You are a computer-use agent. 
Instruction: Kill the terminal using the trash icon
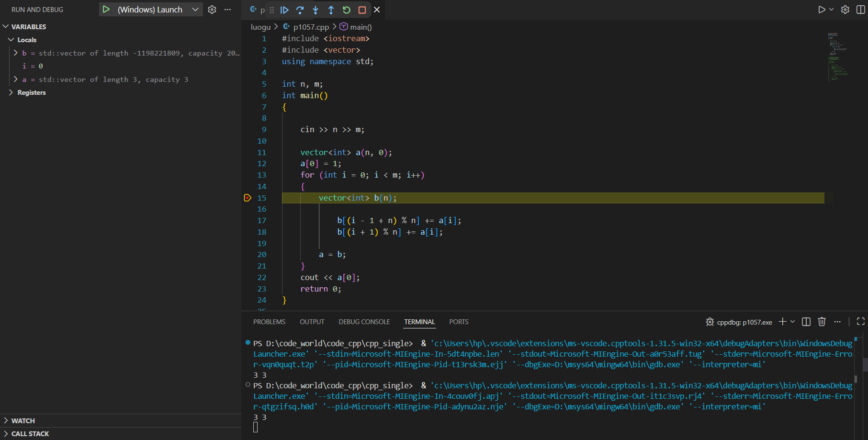coord(822,322)
